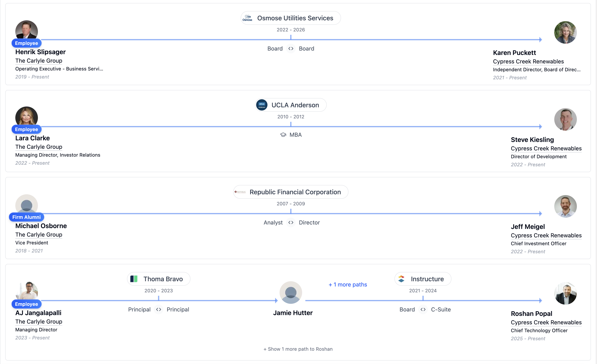597x364 pixels.
Task: Open Henrik Slipsager's The Carlyle Group link
Action: [39, 61]
